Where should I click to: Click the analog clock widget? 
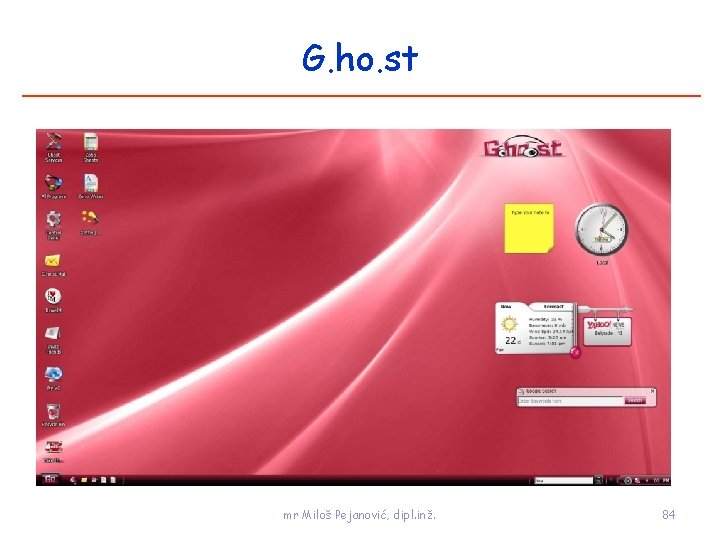pyautogui.click(x=602, y=230)
